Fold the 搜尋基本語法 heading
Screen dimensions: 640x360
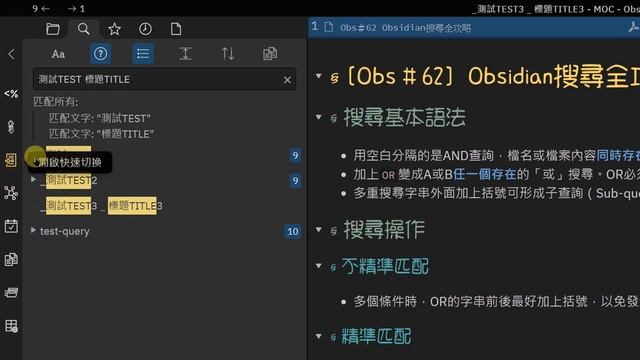click(x=319, y=118)
